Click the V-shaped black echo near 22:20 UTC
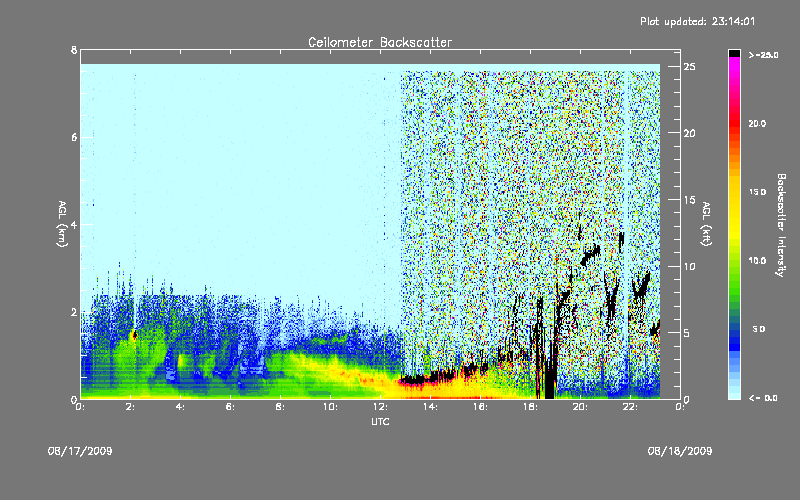The image size is (800, 500). coord(641,286)
